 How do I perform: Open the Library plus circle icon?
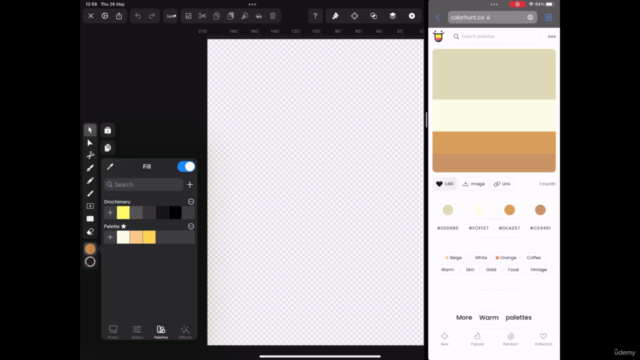pyautogui.click(x=412, y=16)
